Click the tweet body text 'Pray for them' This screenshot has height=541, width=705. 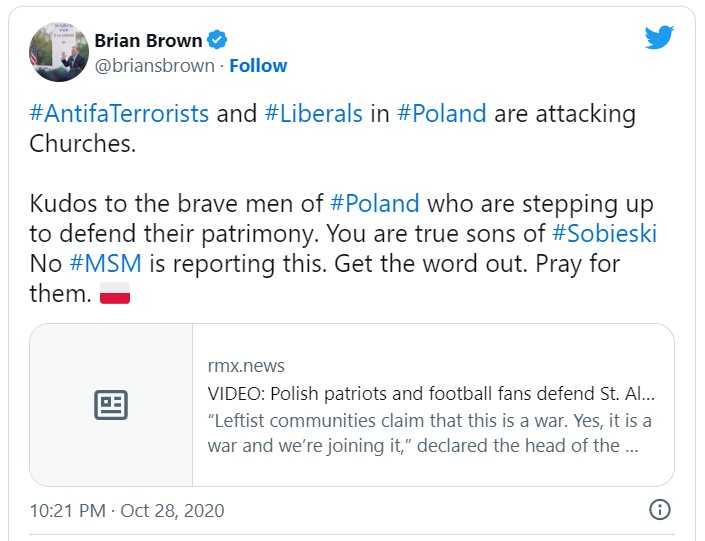[580, 265]
